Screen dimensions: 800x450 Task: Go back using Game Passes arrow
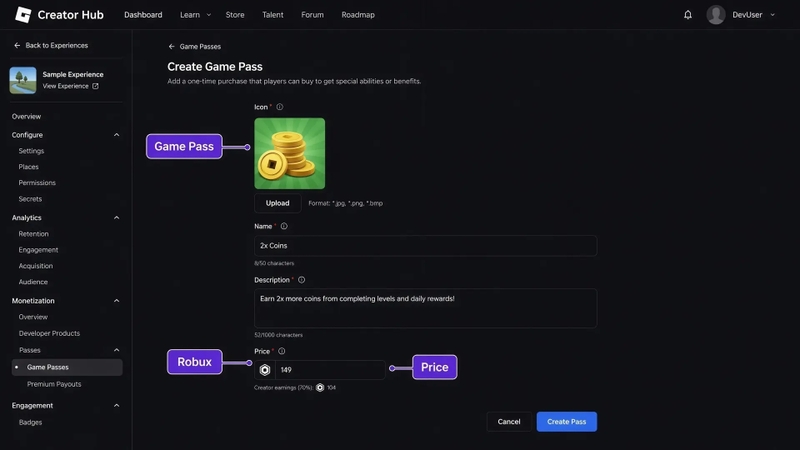[171, 46]
